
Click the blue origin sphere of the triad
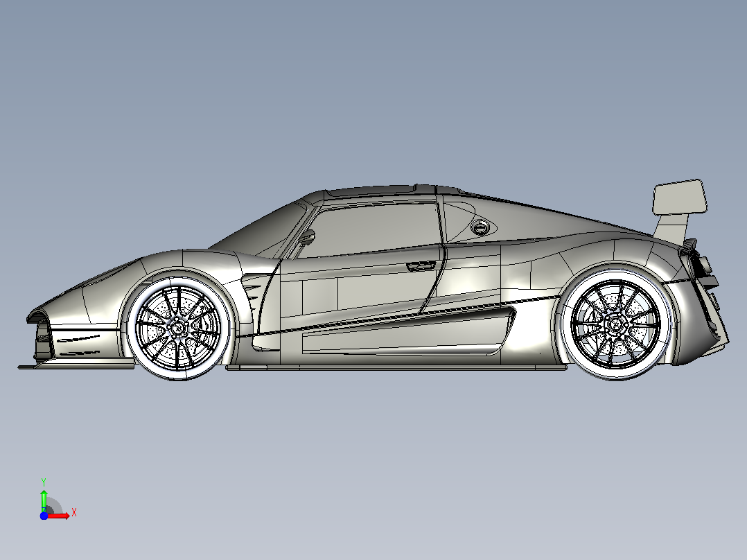[44, 516]
